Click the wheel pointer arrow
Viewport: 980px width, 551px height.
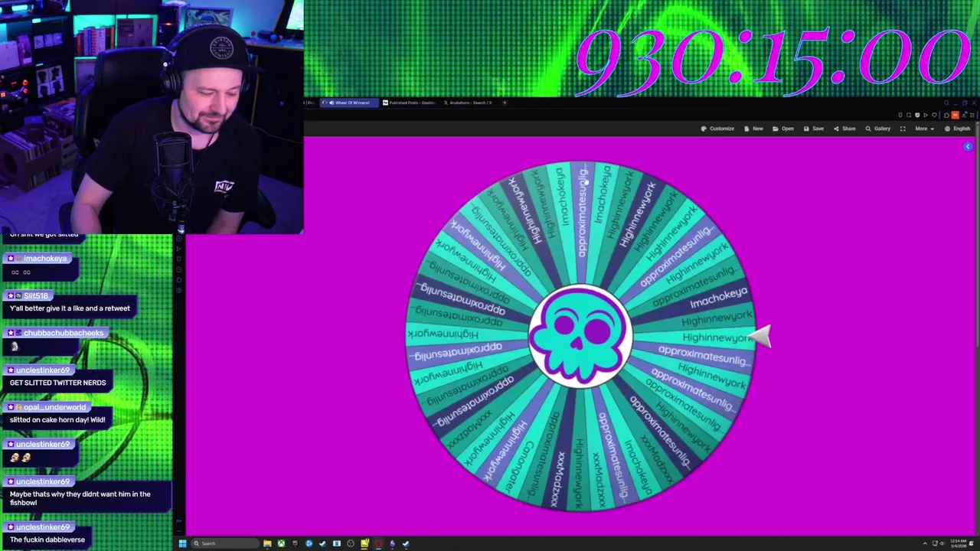pyautogui.click(x=759, y=336)
